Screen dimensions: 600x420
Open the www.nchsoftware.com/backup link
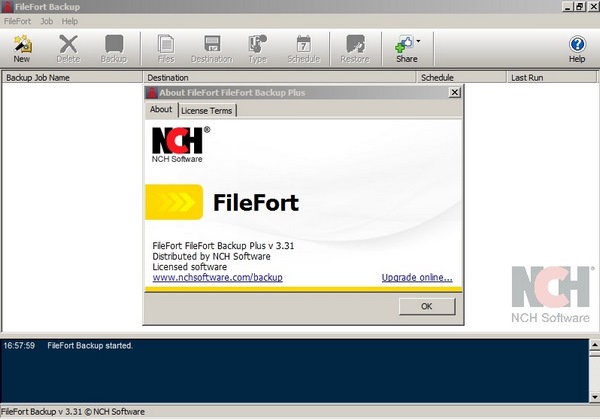(217, 277)
